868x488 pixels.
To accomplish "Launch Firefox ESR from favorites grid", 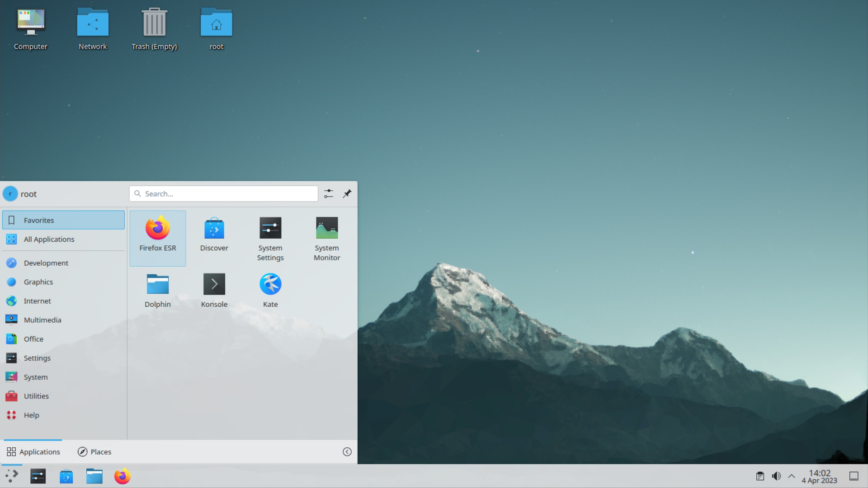I will [157, 237].
